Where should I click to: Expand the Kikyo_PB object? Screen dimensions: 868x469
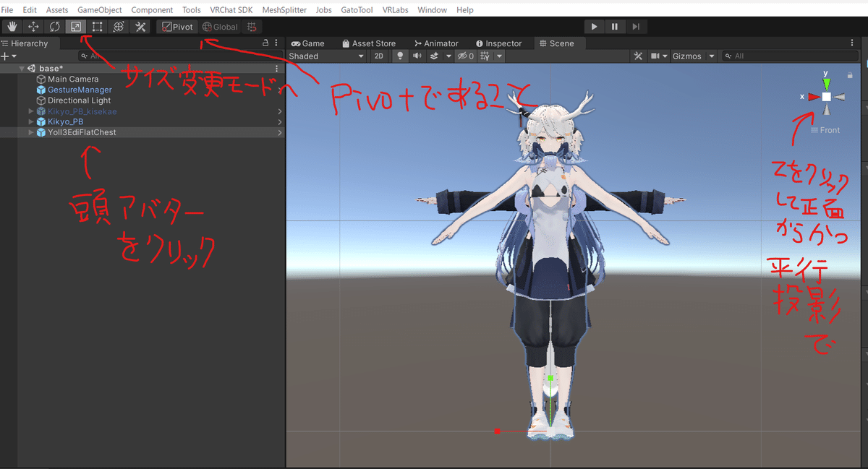(x=31, y=122)
